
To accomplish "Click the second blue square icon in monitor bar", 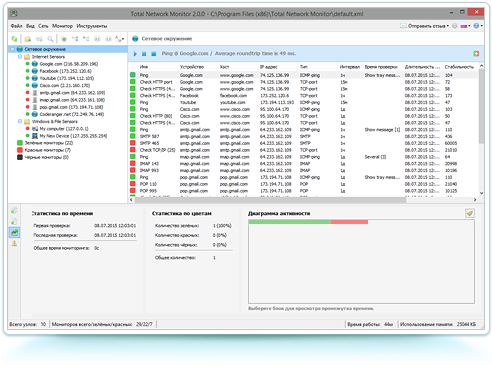I will (153, 54).
